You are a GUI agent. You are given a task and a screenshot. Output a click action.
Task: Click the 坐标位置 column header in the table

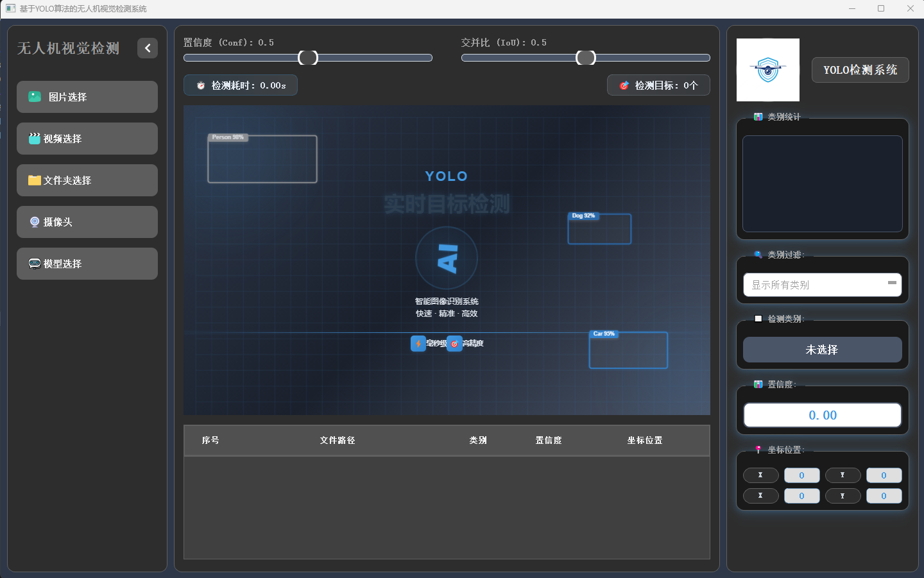(645, 440)
